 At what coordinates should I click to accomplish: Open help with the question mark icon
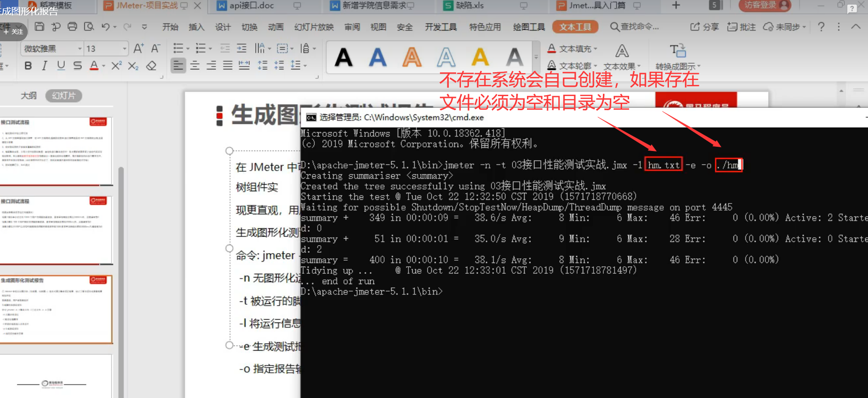coord(821,27)
